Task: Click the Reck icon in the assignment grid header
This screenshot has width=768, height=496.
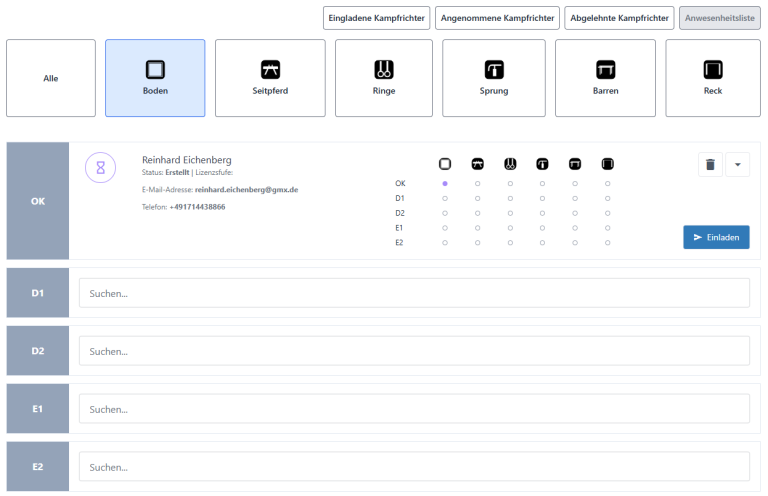Action: point(607,164)
